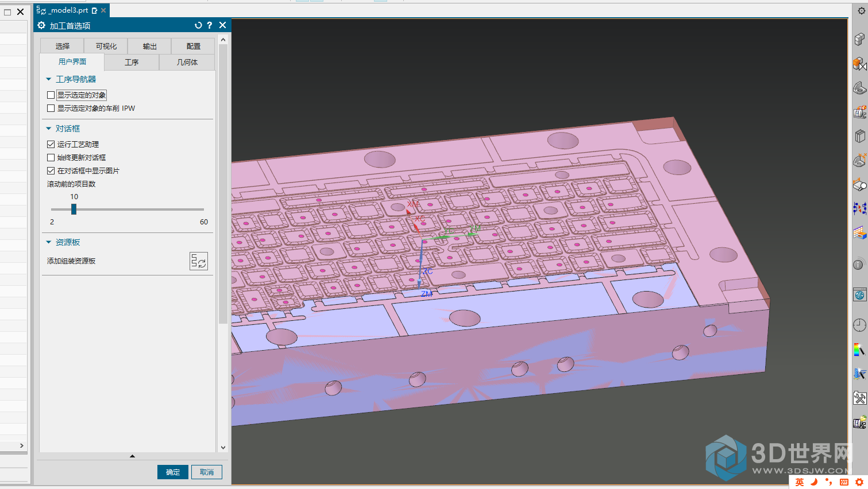Switch to the 工序 tab
The height and width of the screenshot is (489, 868).
132,62
